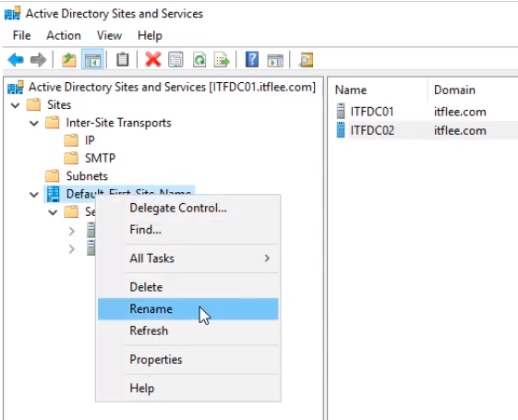Select ITFDC01 name in list

[372, 112]
